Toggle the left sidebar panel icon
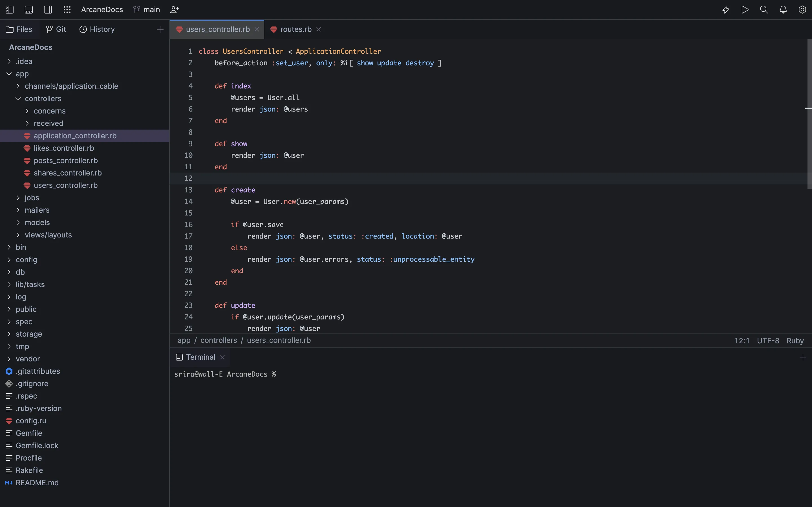 (x=10, y=9)
